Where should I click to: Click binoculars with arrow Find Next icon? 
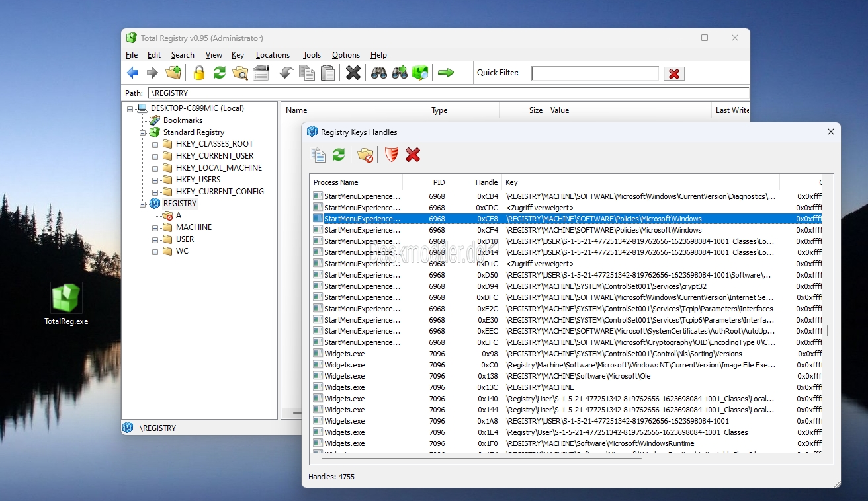[400, 73]
